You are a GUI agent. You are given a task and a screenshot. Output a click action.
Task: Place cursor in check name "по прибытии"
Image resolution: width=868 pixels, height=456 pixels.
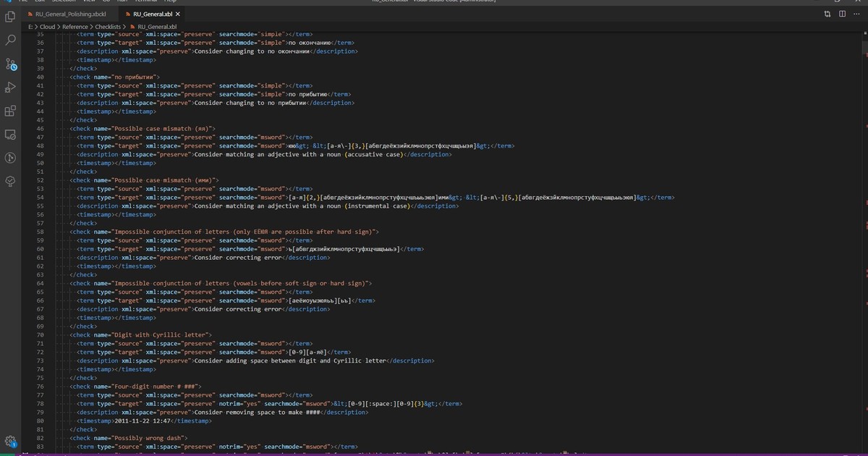(134, 77)
